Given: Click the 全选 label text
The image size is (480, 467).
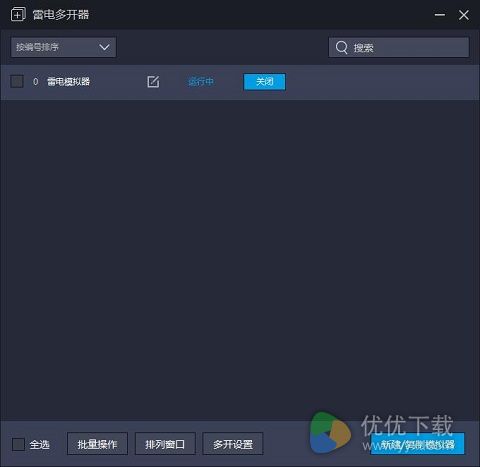Looking at the screenshot, I should coord(40,445).
